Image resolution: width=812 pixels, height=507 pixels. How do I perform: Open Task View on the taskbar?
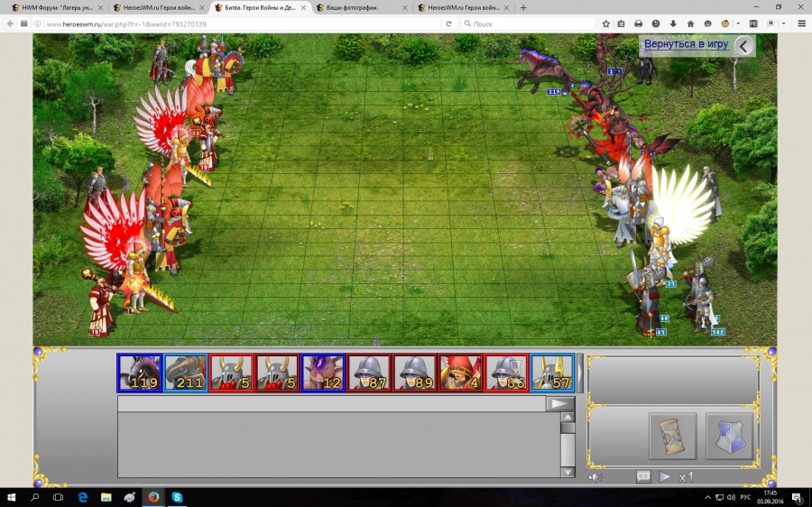tap(58, 497)
